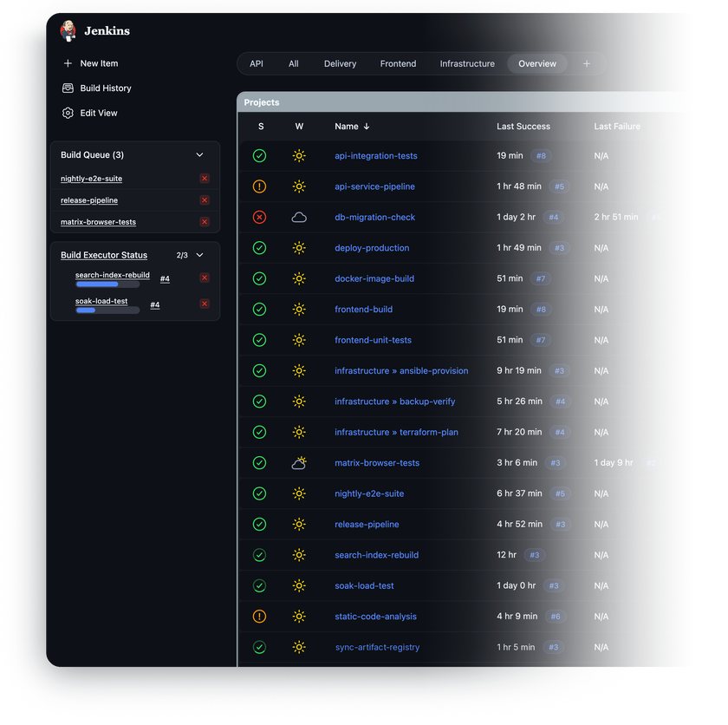Click sunny weather icon for infrastructure » backup-verify
The height and width of the screenshot is (725, 728).
tap(299, 402)
